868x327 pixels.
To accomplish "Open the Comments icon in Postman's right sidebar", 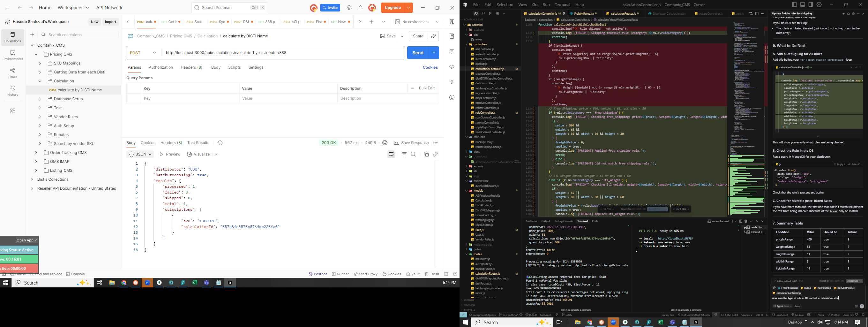I will tap(452, 51).
